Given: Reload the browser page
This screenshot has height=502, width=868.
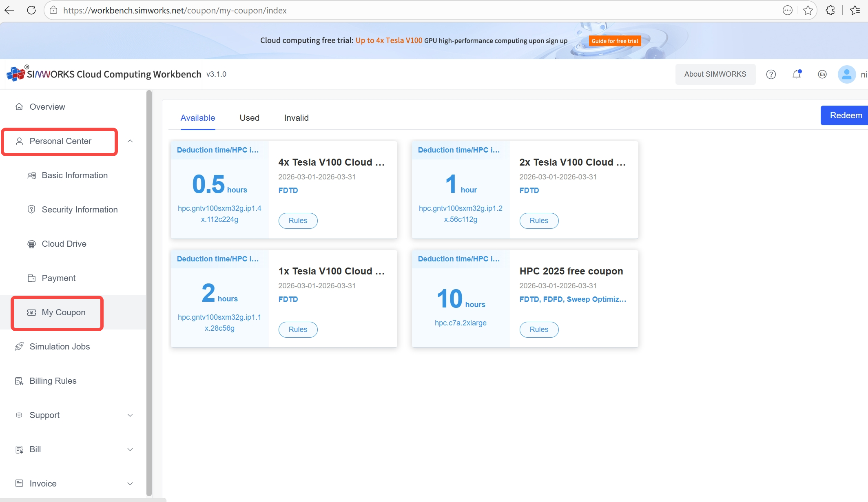Looking at the screenshot, I should coord(31,10).
